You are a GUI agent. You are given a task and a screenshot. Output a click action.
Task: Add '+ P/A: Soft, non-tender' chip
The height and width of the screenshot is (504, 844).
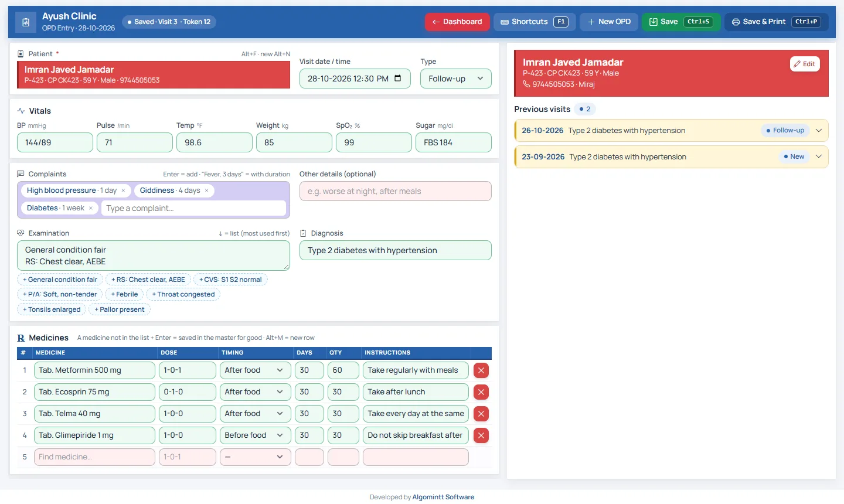coord(60,294)
